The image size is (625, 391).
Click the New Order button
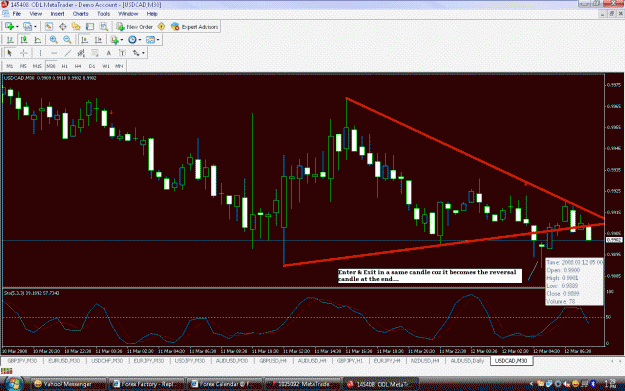click(135, 27)
